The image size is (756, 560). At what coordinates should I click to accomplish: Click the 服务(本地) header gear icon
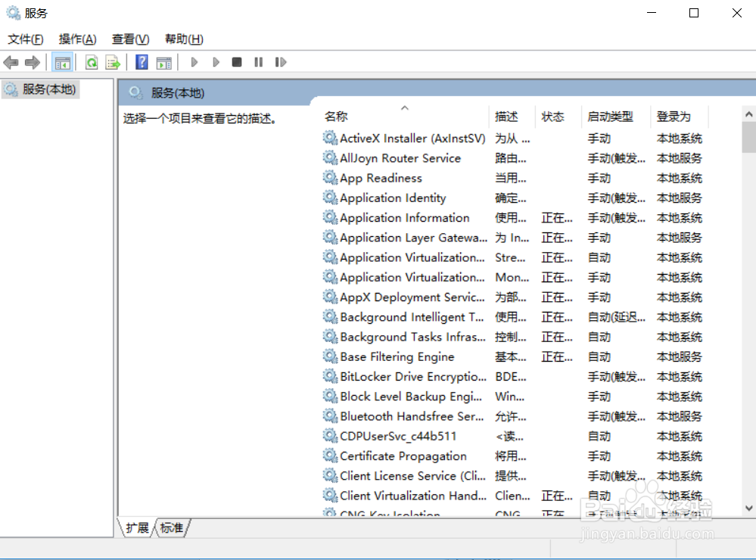pyautogui.click(x=136, y=92)
